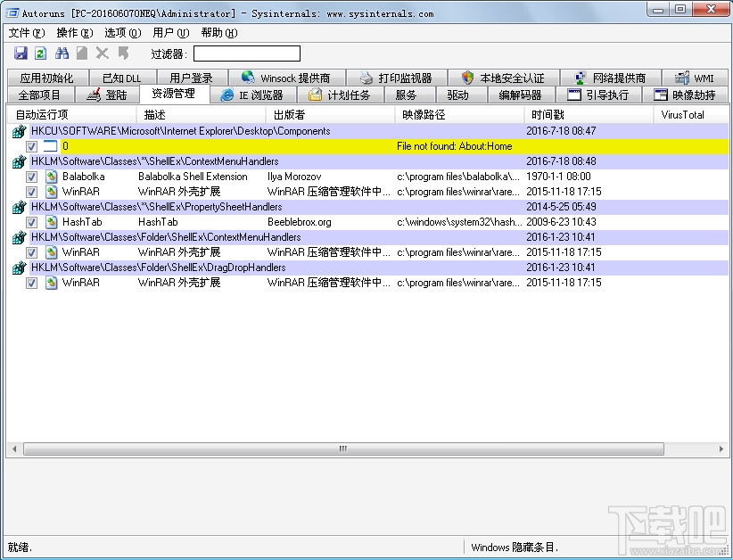Click registry icon of *\ShellEx\ContextMenuHandlers key
This screenshot has width=733, height=560.
(19, 161)
